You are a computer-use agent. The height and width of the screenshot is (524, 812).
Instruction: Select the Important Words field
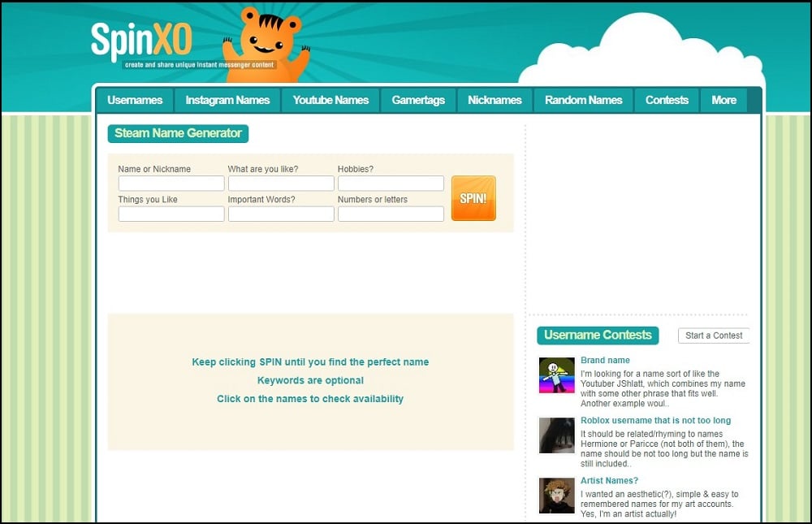click(x=281, y=214)
